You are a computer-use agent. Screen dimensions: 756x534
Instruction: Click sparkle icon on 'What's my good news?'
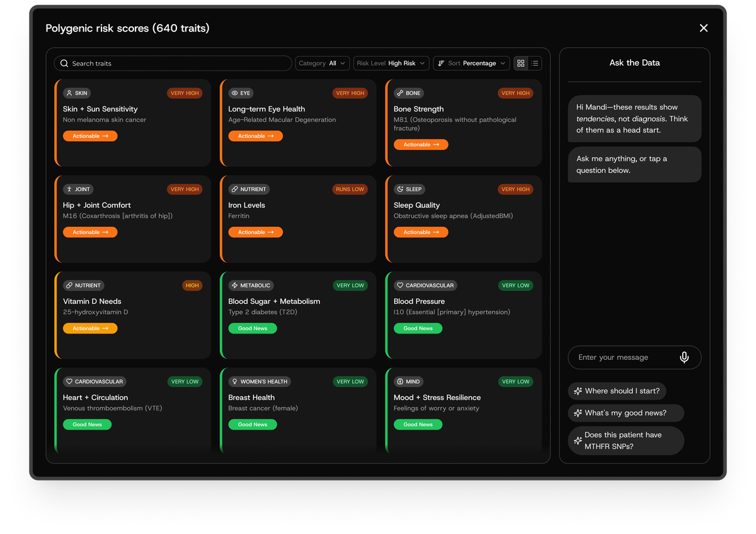(x=578, y=413)
